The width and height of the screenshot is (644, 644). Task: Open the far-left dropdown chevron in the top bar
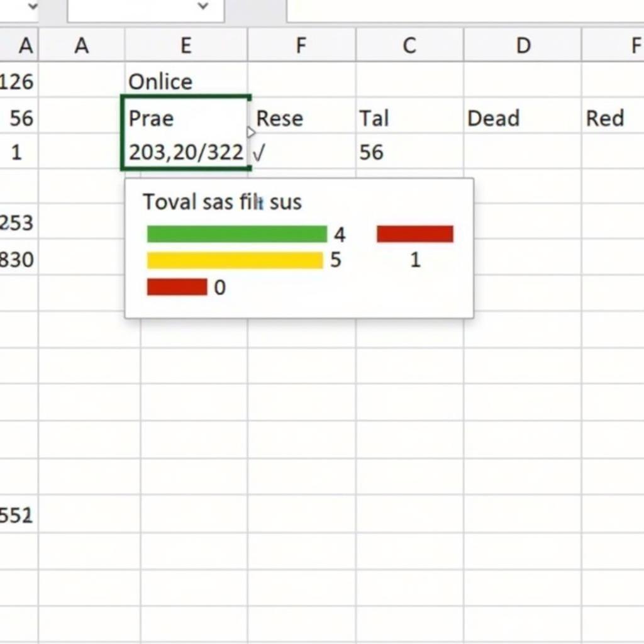[31, 6]
